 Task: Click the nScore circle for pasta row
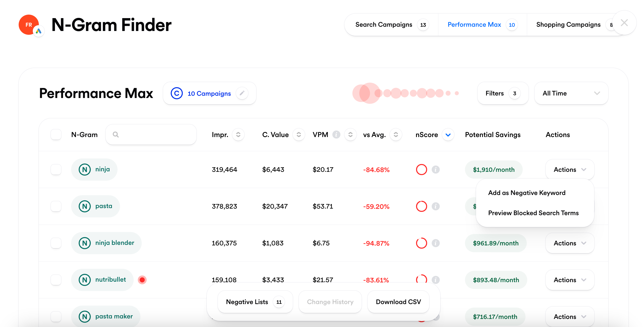click(x=421, y=206)
